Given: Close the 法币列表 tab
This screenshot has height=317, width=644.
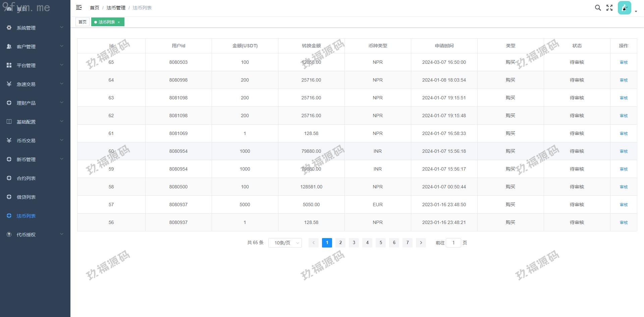Looking at the screenshot, I should 119,22.
